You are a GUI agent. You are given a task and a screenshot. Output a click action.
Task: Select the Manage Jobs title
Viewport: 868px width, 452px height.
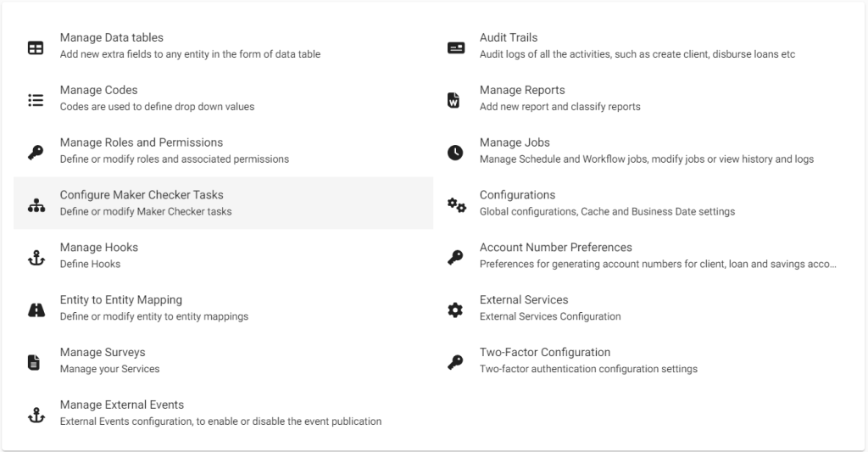click(x=515, y=142)
